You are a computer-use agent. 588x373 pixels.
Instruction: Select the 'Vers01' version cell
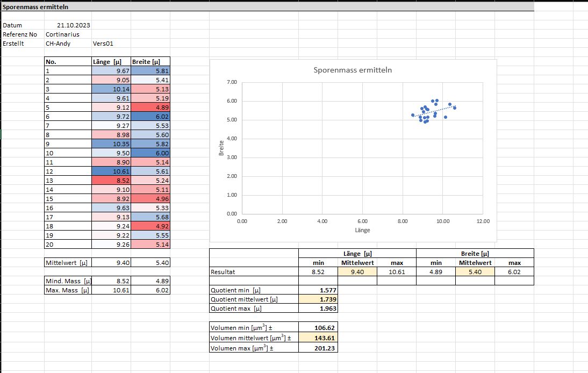pyautogui.click(x=103, y=44)
